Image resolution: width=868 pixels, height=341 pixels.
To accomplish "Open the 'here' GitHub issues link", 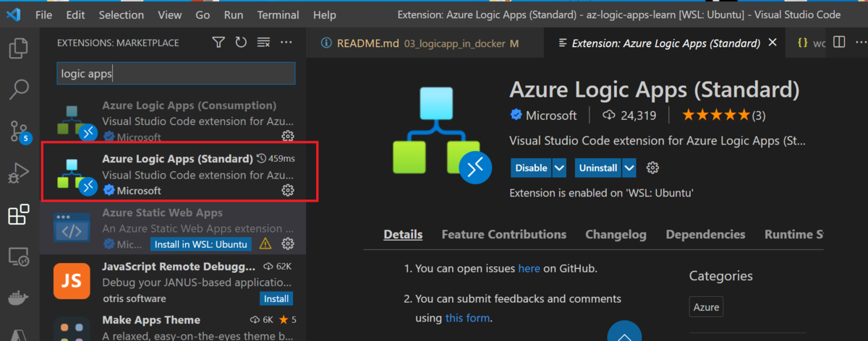I will point(529,269).
